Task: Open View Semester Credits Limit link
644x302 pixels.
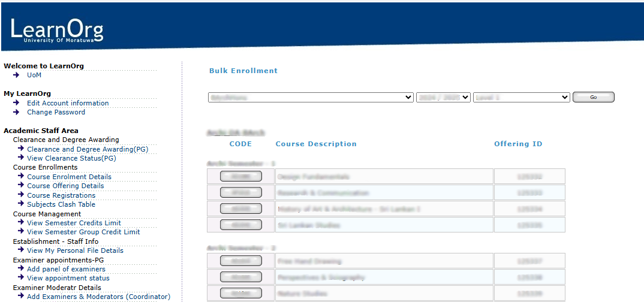Action: tap(74, 223)
